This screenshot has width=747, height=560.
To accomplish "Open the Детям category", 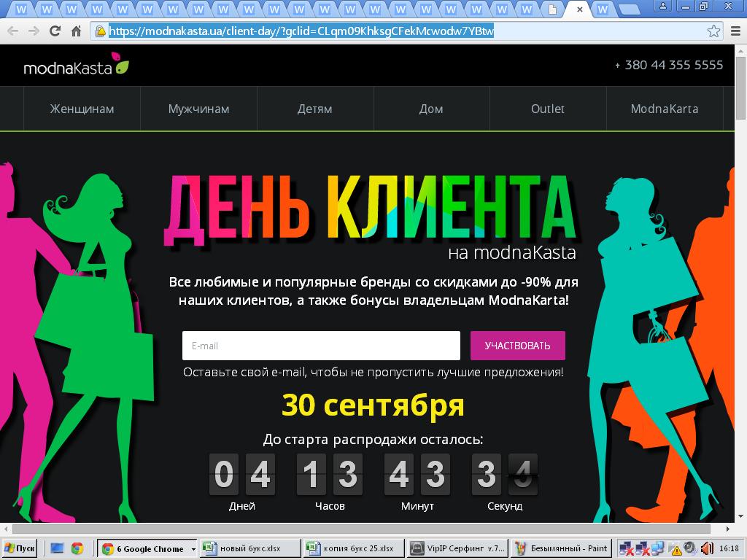I will (315, 109).
